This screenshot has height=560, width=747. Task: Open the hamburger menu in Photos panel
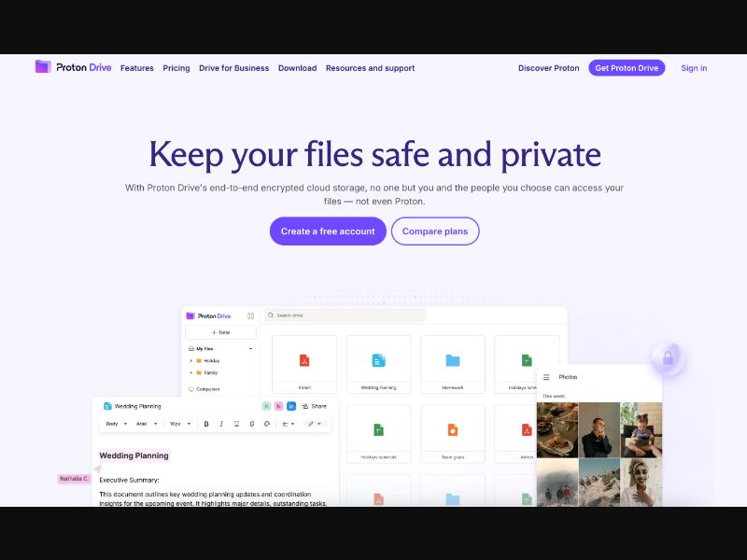point(547,377)
